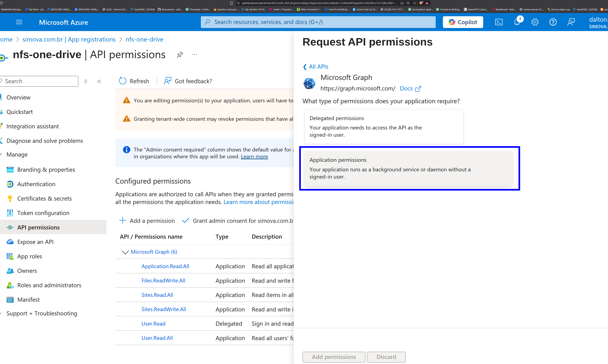The image size is (608, 364).
Task: Click the feedback person icon in header
Action: pos(571,22)
